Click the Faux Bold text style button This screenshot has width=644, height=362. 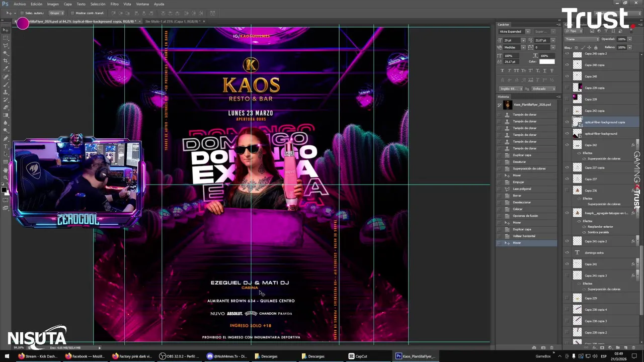pos(502,70)
